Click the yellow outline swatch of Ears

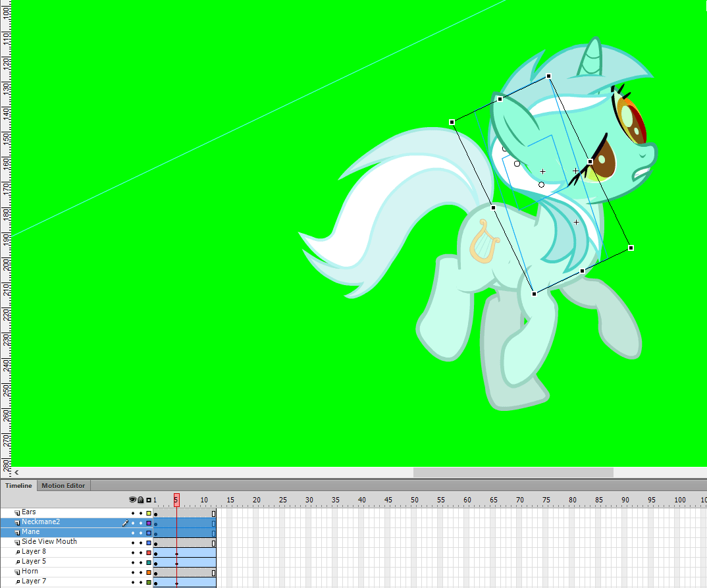pyautogui.click(x=149, y=513)
